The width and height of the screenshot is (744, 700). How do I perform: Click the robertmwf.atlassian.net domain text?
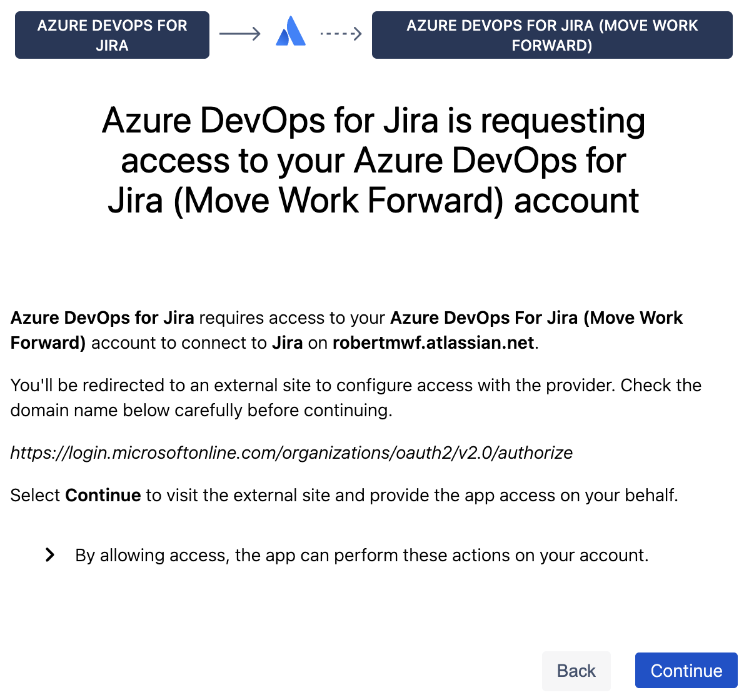(x=434, y=342)
